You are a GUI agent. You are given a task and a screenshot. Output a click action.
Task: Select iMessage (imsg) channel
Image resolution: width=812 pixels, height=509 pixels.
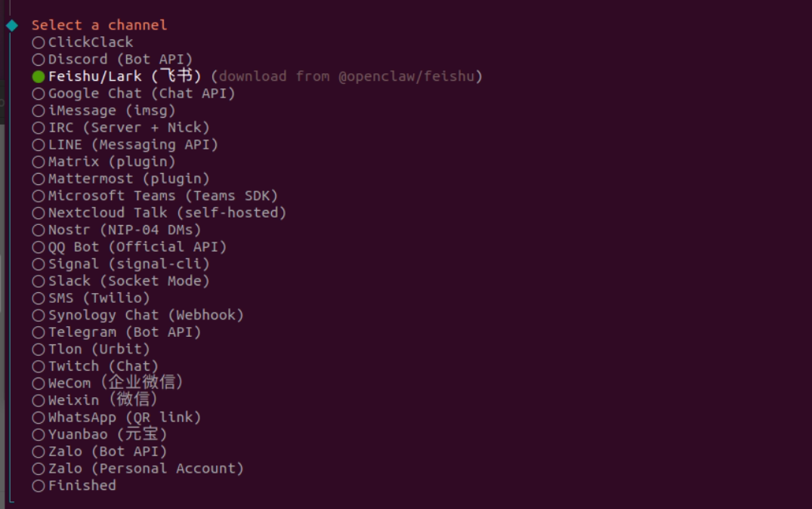tap(103, 111)
